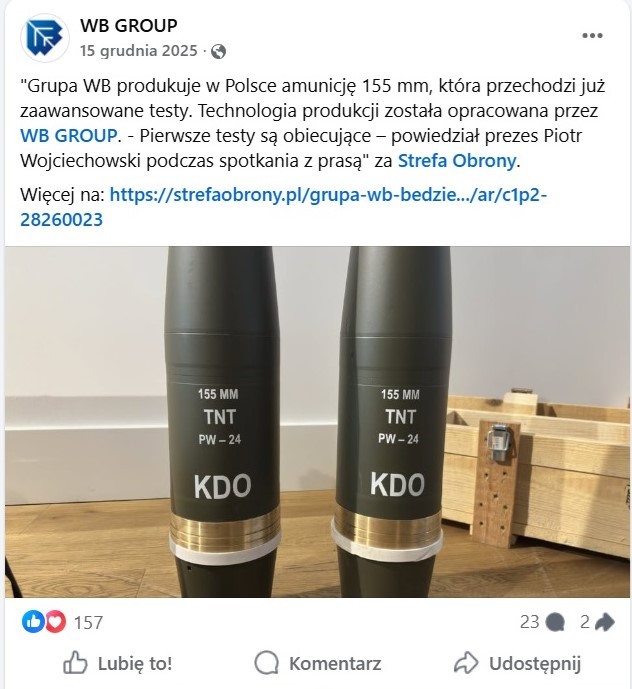Open the strefaobrony.pl article URL
Screen dimensions: 632x689
[x=283, y=207]
